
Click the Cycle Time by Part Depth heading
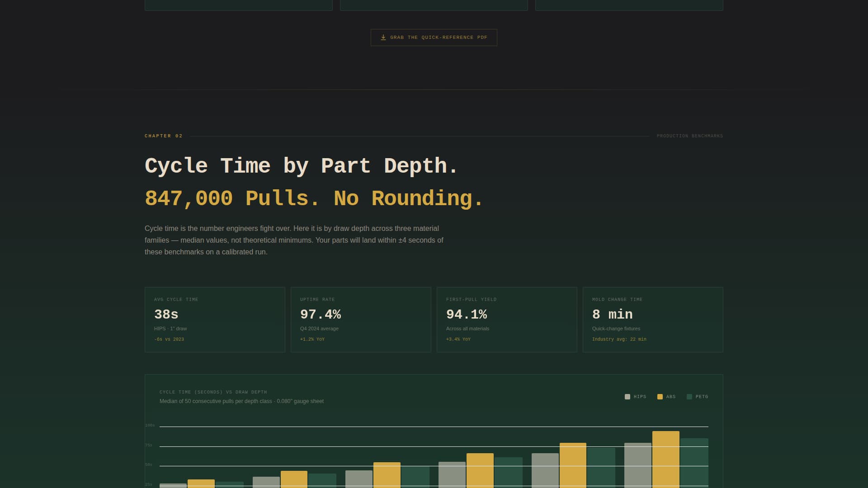point(301,166)
